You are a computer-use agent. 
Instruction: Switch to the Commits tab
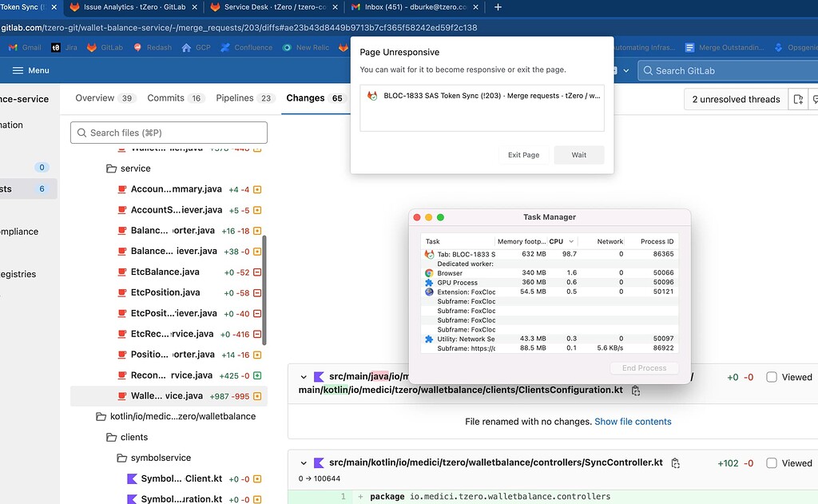tap(168, 97)
